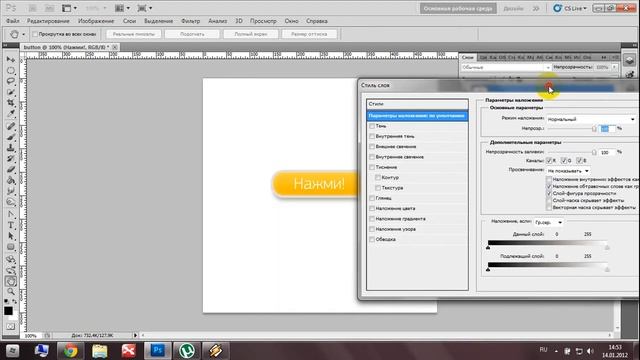Click Подогнать button
The image size is (640, 360).
[192, 34]
